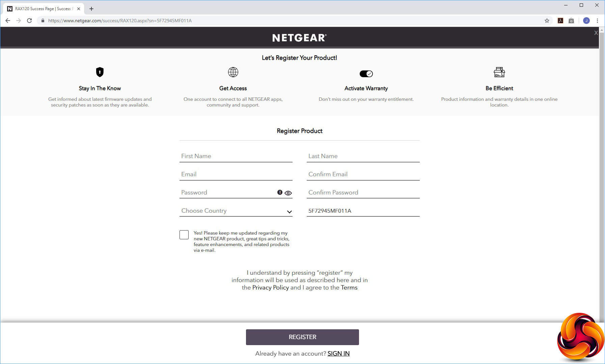Click the browser address bar URL

point(120,21)
